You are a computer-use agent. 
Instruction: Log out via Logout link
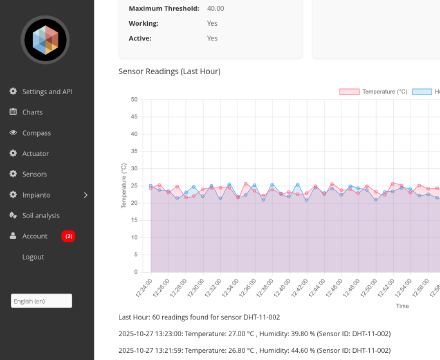coord(33,257)
